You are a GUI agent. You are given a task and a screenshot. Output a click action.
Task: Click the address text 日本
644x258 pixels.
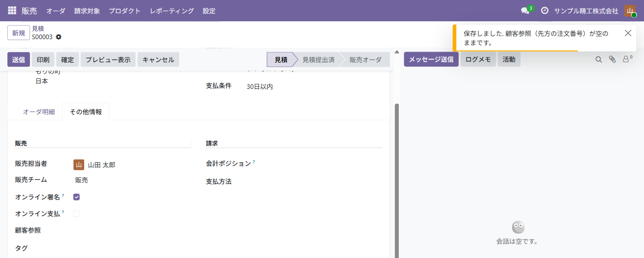42,81
